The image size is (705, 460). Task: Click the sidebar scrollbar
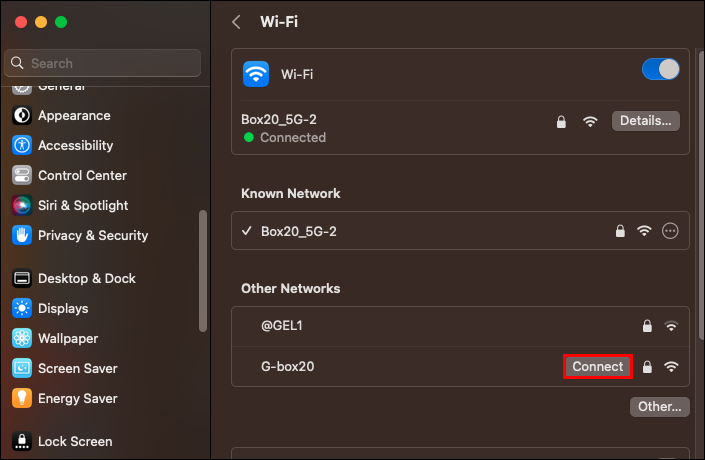pyautogui.click(x=204, y=270)
